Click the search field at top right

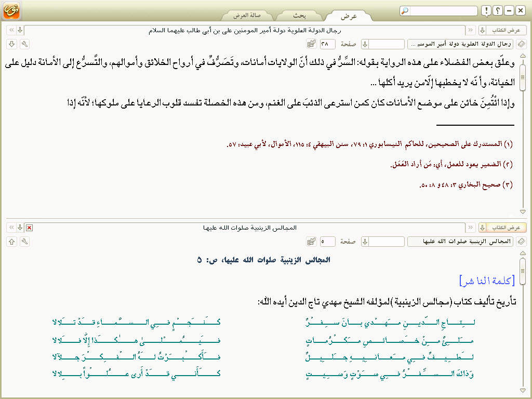pos(443,11)
